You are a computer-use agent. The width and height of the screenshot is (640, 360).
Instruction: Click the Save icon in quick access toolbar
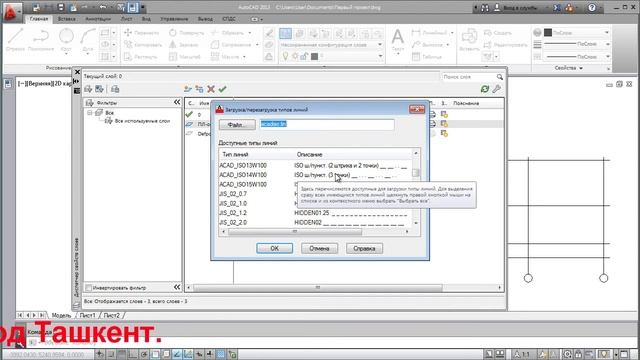click(x=61, y=7)
